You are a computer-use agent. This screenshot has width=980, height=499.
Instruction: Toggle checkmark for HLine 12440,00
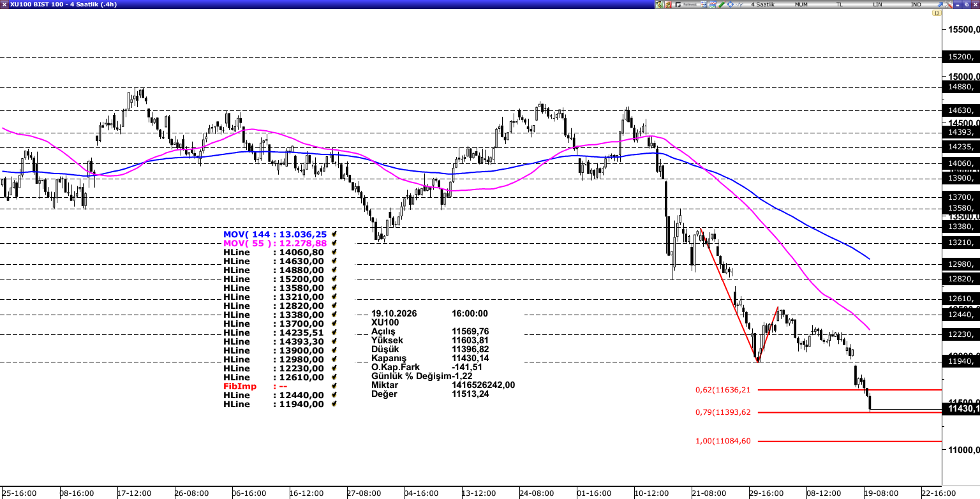334,396
